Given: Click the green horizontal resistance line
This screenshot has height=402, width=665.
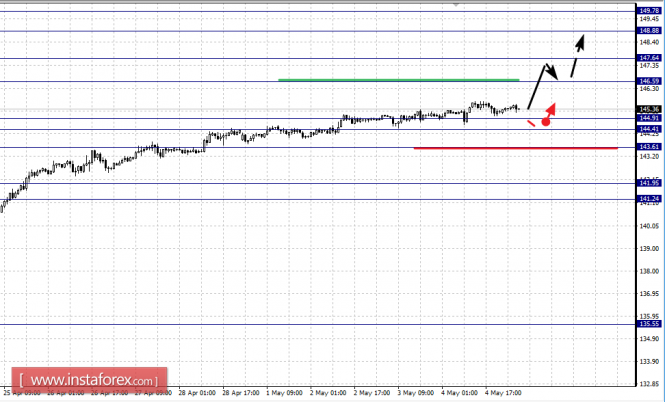Looking at the screenshot, I should coord(399,80).
